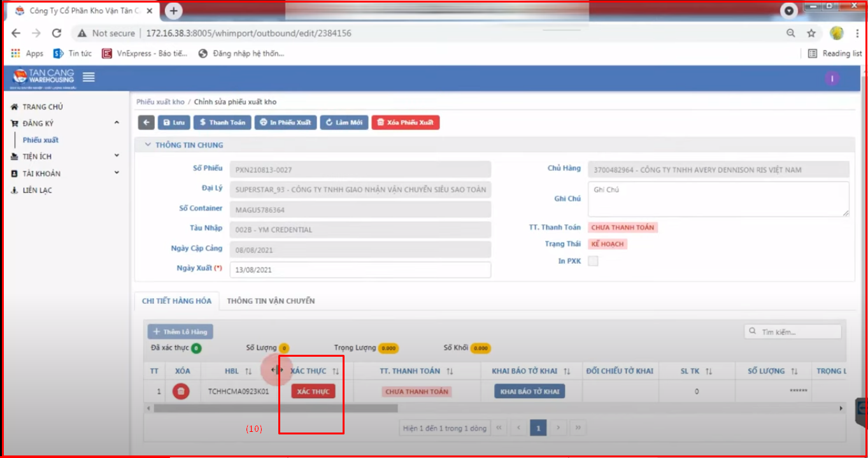Viewport: 868px width, 458px height.
Task: Click the KHAI BÁO TỜ KHAI button
Action: tap(529, 392)
